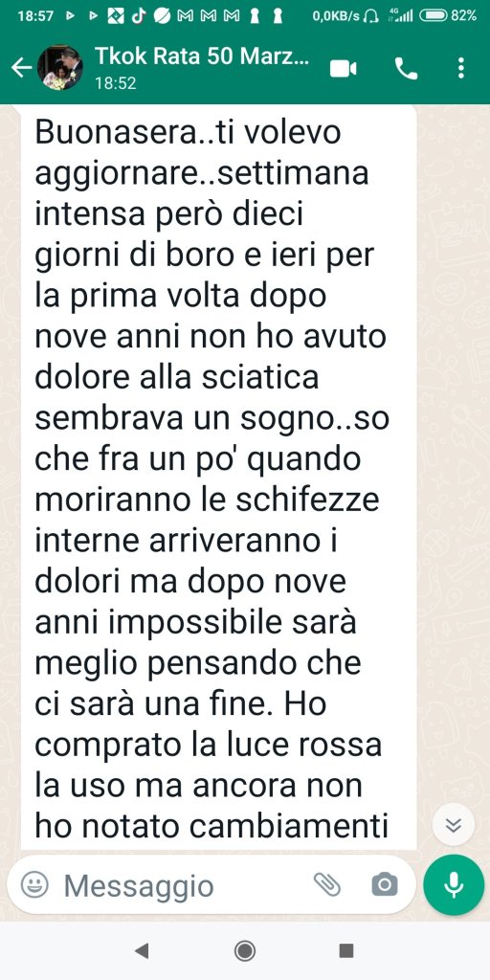Go back using the arrow icon

[x=21, y=68]
